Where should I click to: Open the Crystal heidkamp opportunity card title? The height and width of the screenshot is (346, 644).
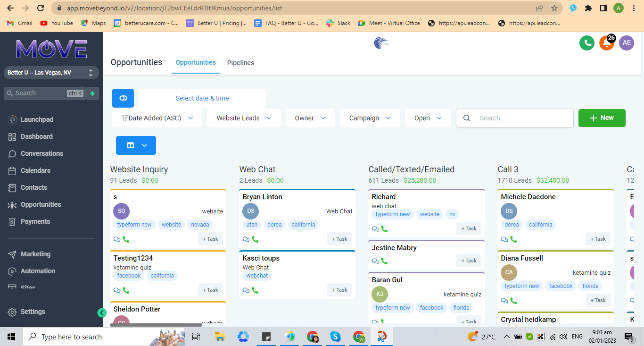(x=528, y=320)
